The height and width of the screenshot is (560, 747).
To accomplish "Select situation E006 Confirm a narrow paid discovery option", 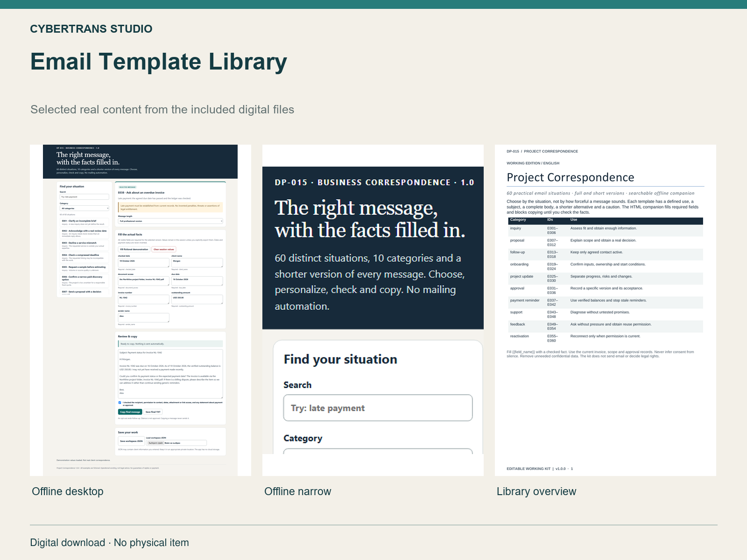I will pyautogui.click(x=84, y=281).
